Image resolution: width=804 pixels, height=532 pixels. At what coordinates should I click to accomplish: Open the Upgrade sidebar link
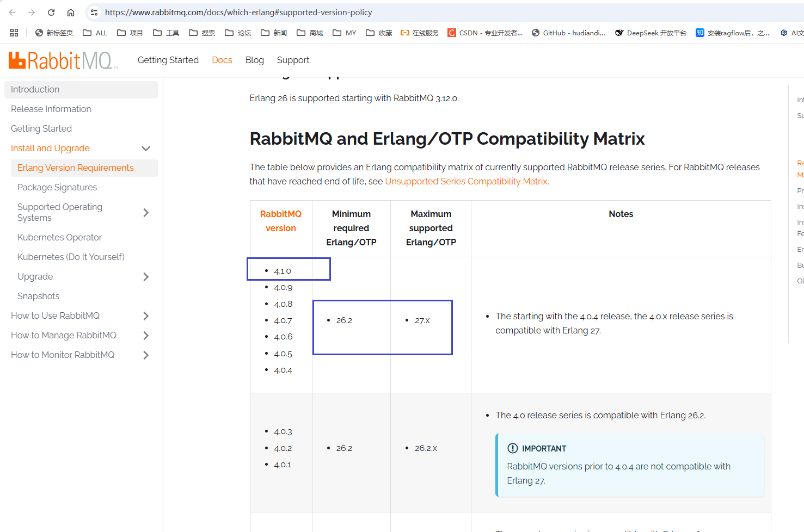pyautogui.click(x=35, y=276)
